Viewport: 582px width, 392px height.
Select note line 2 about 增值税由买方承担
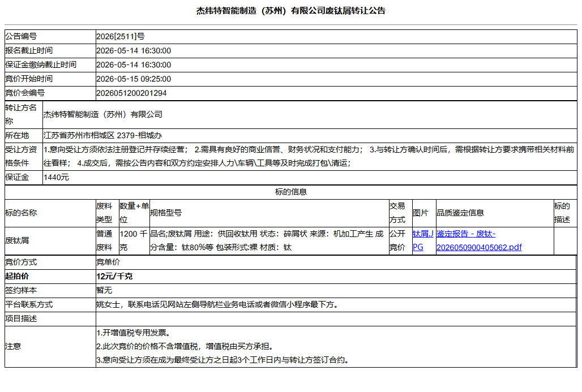point(186,346)
